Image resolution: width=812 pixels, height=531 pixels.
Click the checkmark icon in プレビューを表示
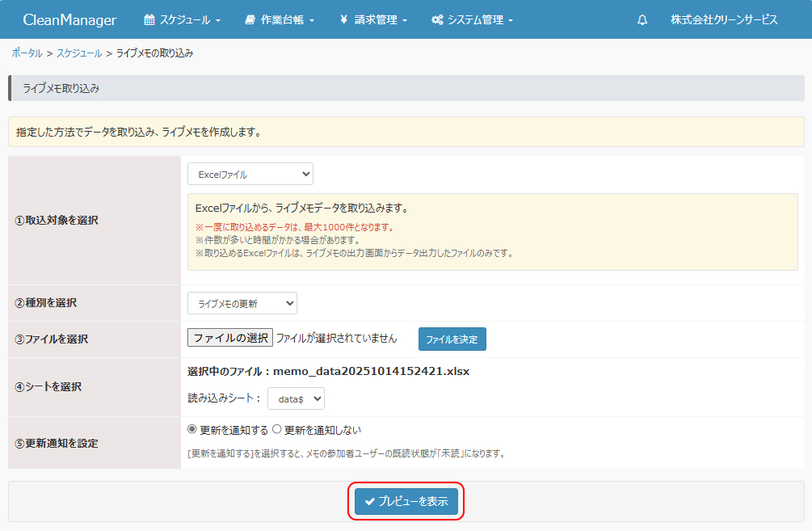coord(370,502)
